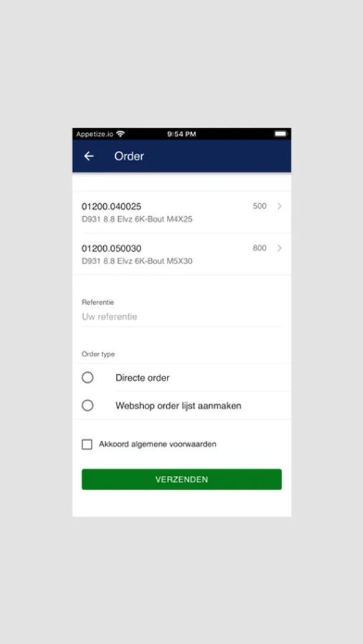363x644 pixels.
Task: Tap the Order title in header
Action: click(x=129, y=156)
